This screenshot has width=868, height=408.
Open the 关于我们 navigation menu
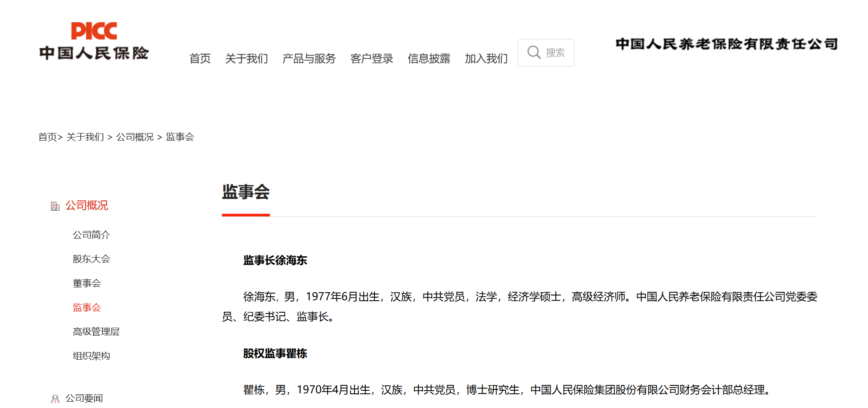[x=246, y=59]
